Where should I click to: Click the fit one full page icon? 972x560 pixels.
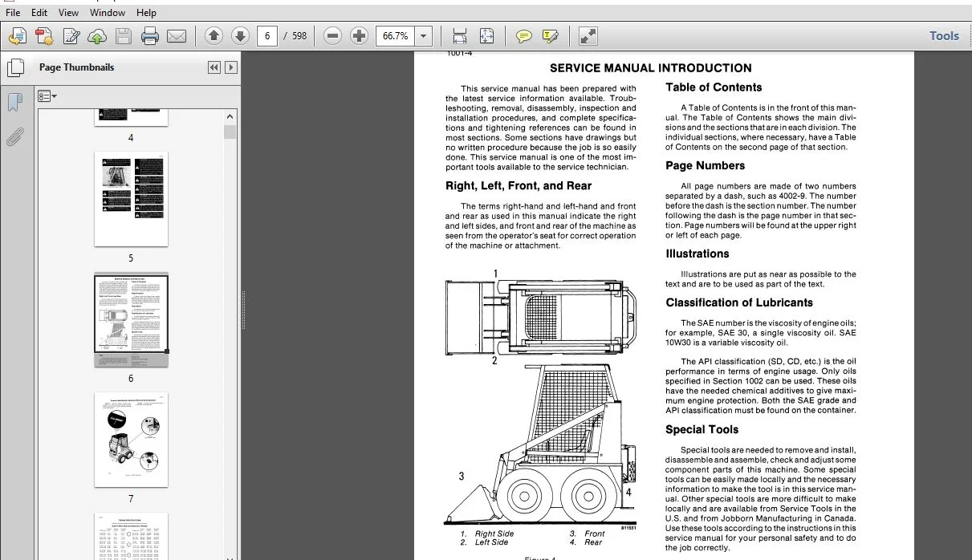pyautogui.click(x=486, y=36)
